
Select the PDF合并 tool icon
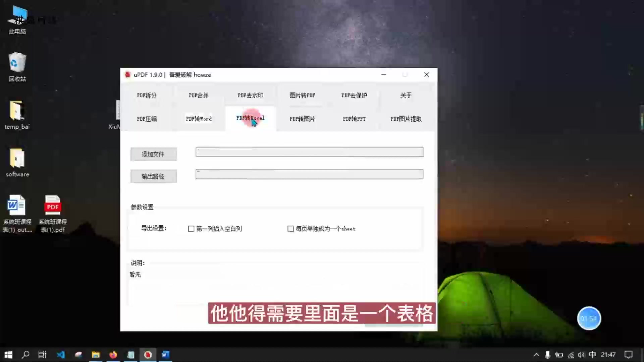tap(198, 95)
